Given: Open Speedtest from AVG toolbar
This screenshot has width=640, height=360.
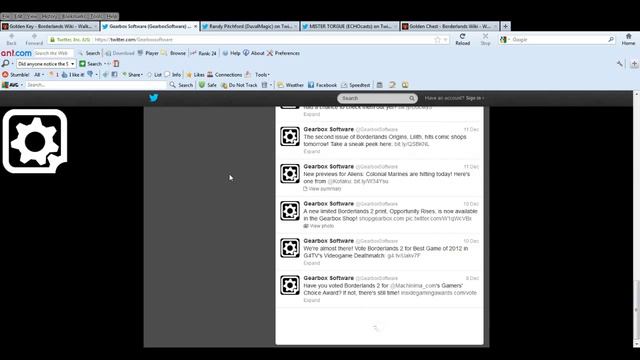Looking at the screenshot, I should click(356, 85).
